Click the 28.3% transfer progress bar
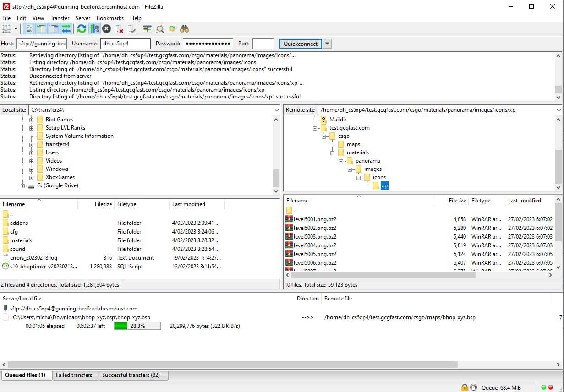The height and width of the screenshot is (392, 564). pos(137,326)
